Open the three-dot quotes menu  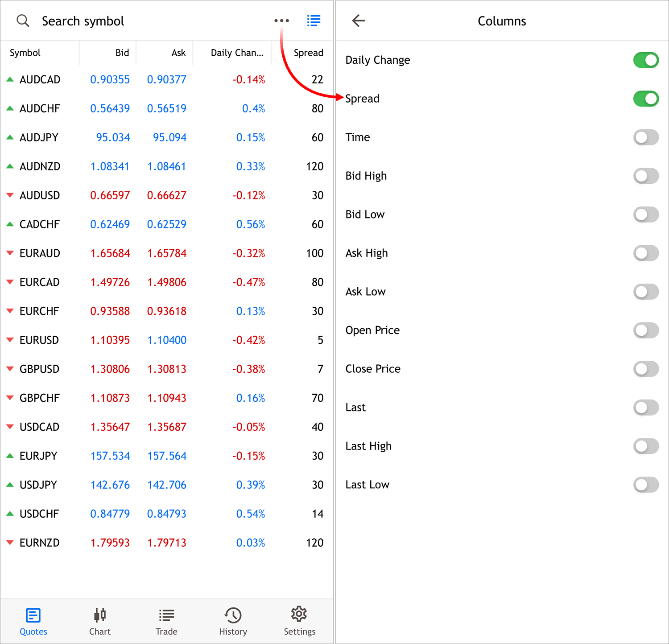click(281, 21)
